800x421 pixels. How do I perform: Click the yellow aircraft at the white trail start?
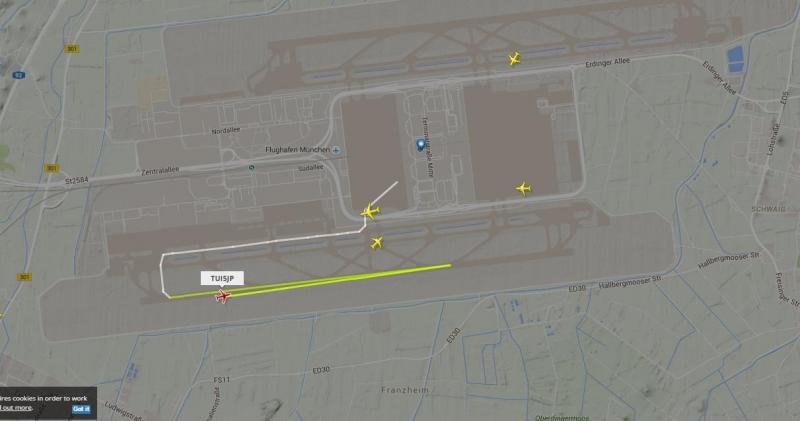370,211
